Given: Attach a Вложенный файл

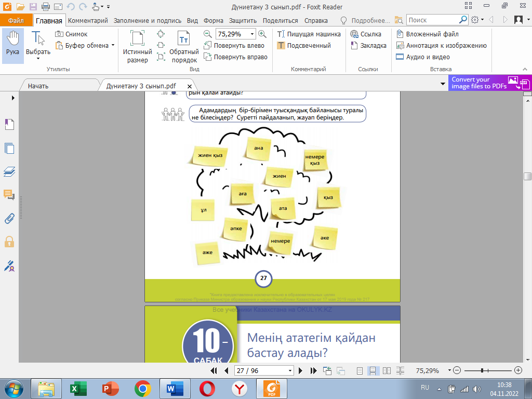Looking at the screenshot, I should [x=428, y=34].
